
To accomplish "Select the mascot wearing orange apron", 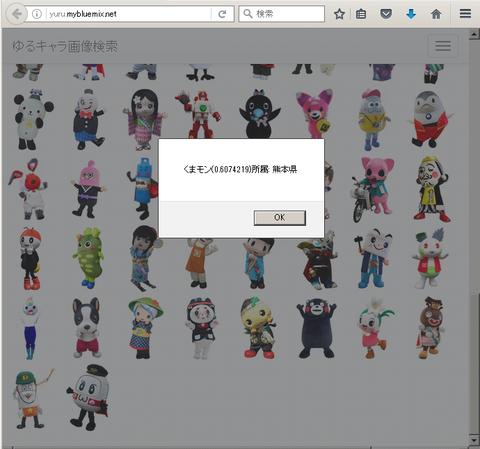I will 200,263.
